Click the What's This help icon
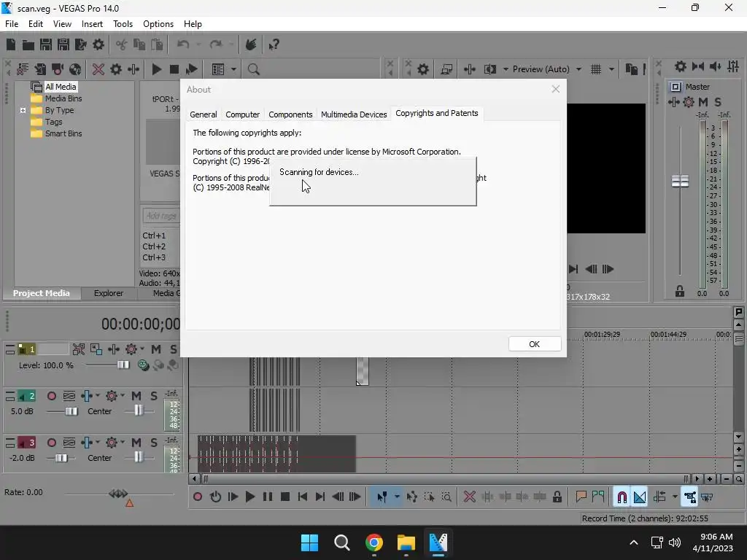 [x=274, y=44]
